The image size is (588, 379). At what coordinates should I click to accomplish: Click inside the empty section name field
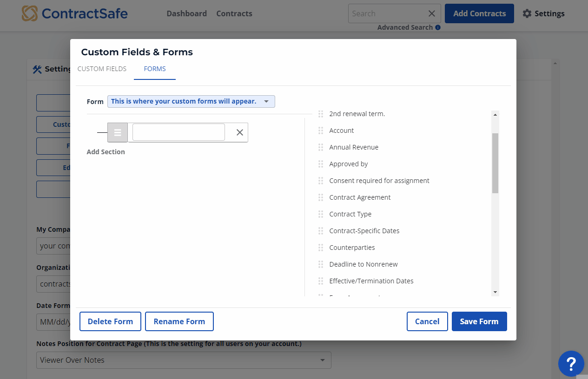178,132
